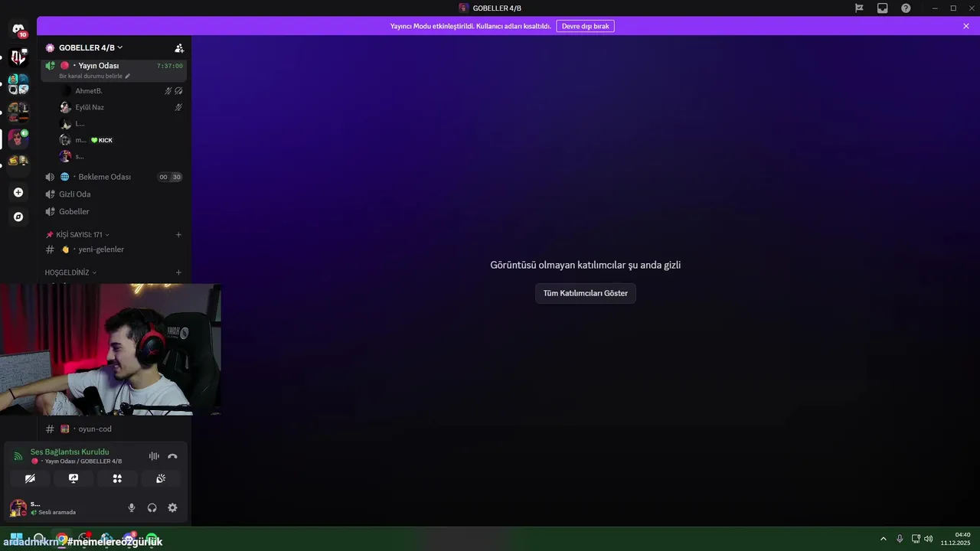Toggle headphone deafen in user panel
The image size is (980, 551).
click(152, 507)
